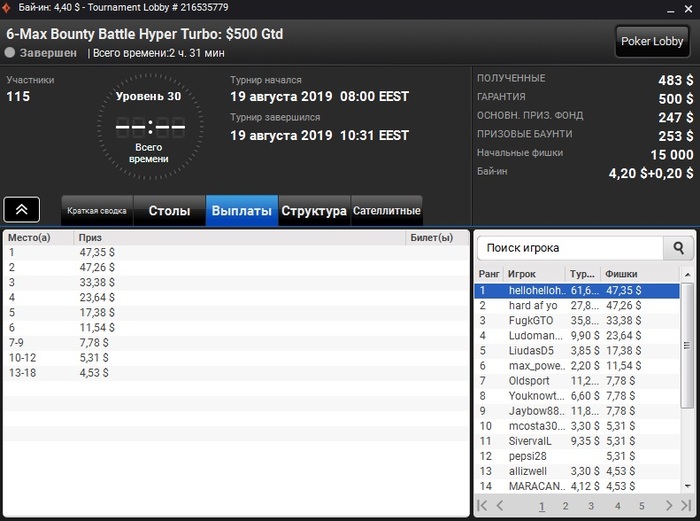Return to the Poker Lobby
This screenshot has width=700, height=521.
pos(652,41)
